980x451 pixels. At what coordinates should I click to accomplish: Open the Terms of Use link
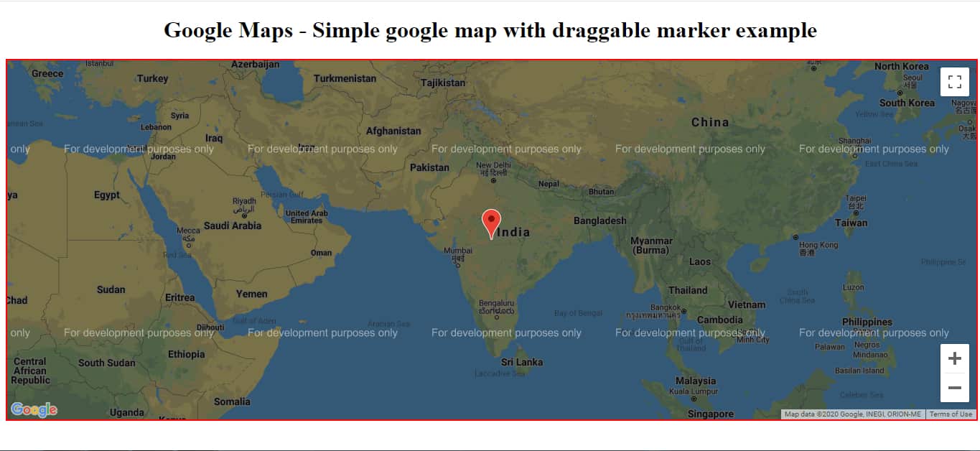(951, 414)
